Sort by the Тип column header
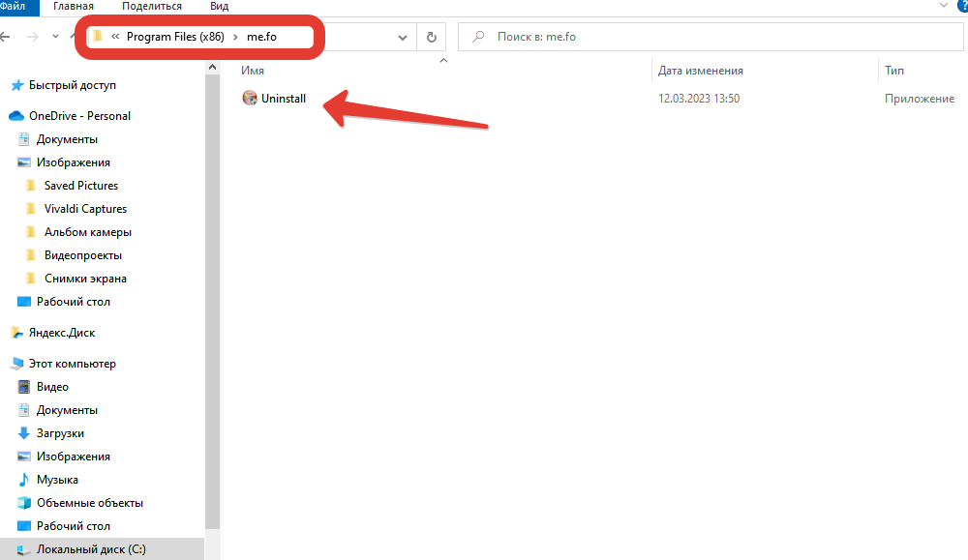This screenshot has height=560, width=968. (894, 71)
